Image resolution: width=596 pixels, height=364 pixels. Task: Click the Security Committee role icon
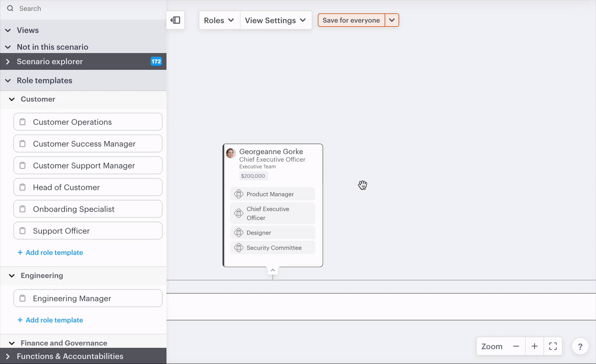[239, 248]
